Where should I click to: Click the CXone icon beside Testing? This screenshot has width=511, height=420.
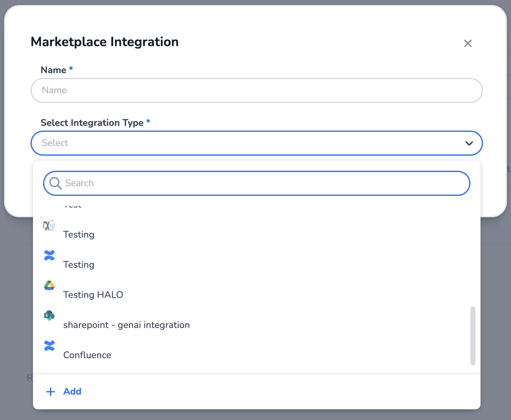[x=49, y=225]
